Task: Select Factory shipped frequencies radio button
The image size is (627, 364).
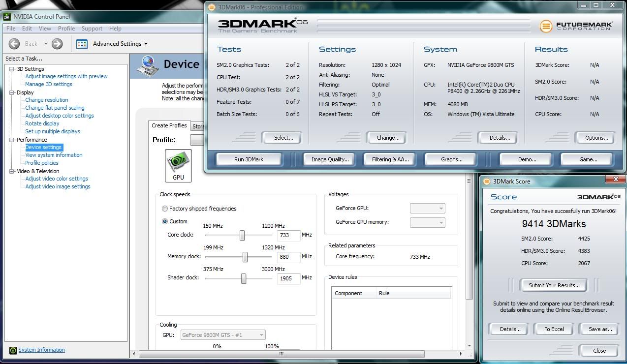Action: (165, 209)
